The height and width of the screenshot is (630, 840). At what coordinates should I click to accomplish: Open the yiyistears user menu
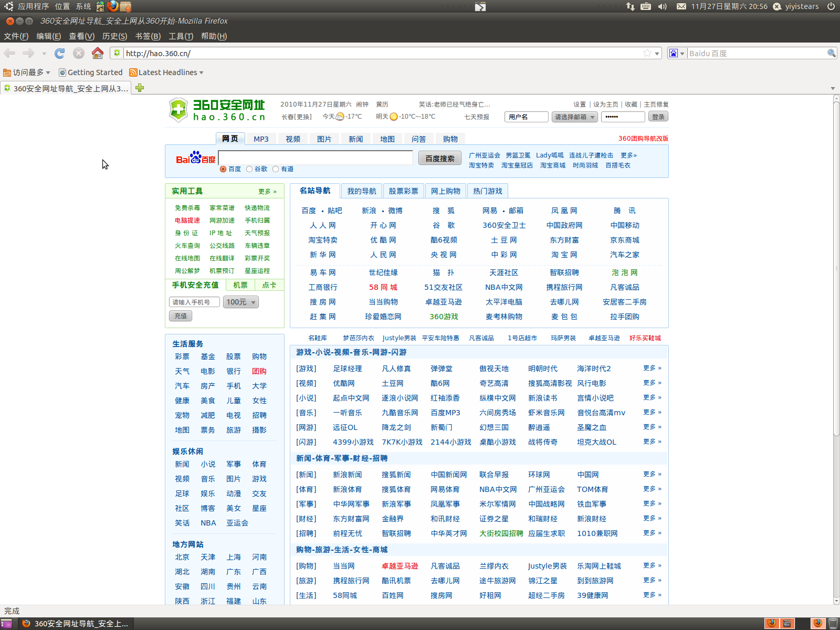pyautogui.click(x=796, y=6)
